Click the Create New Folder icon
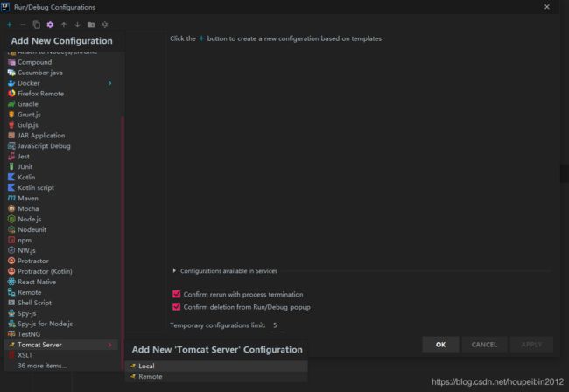 [91, 24]
